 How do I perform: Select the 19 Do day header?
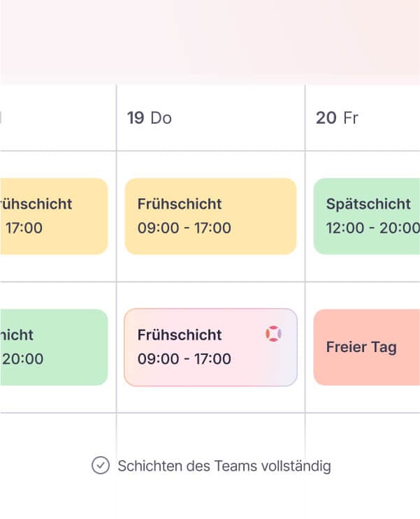coord(149,118)
